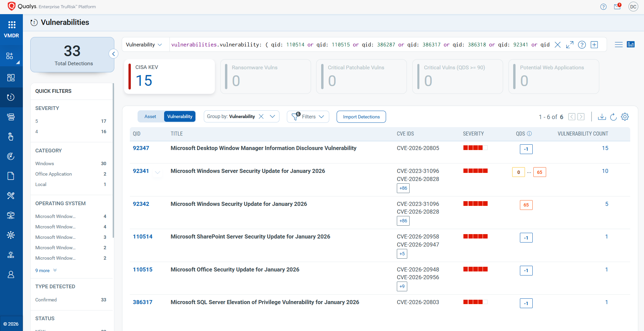Viewport: 644px width, 331px height.
Task: Switch to the Asset tab
Action: (x=150, y=116)
